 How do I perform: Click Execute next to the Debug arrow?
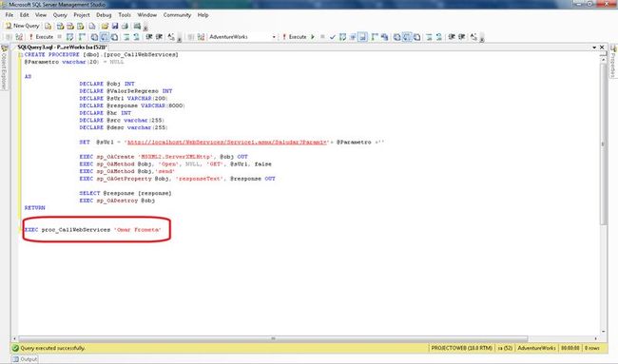pyautogui.click(x=294, y=37)
